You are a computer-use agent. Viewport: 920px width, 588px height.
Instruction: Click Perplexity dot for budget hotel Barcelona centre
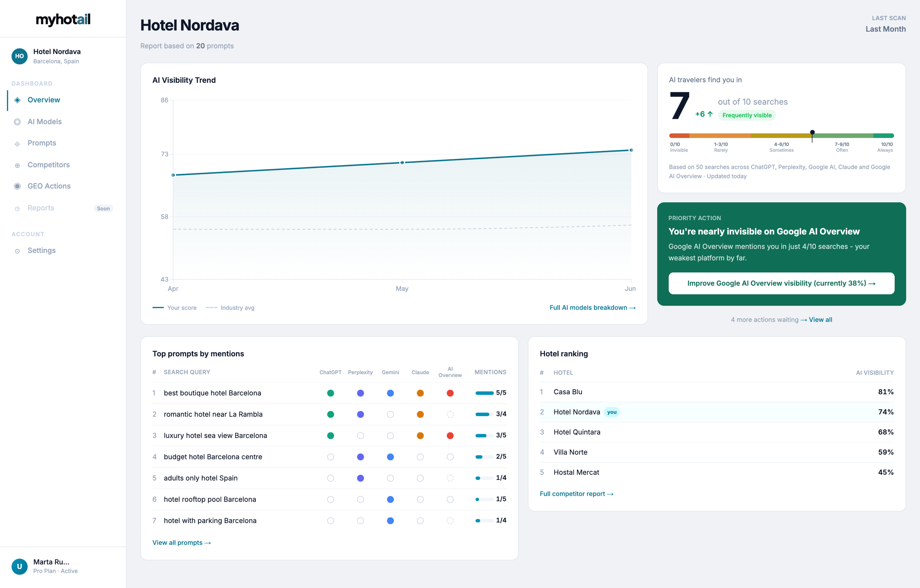coord(360,457)
